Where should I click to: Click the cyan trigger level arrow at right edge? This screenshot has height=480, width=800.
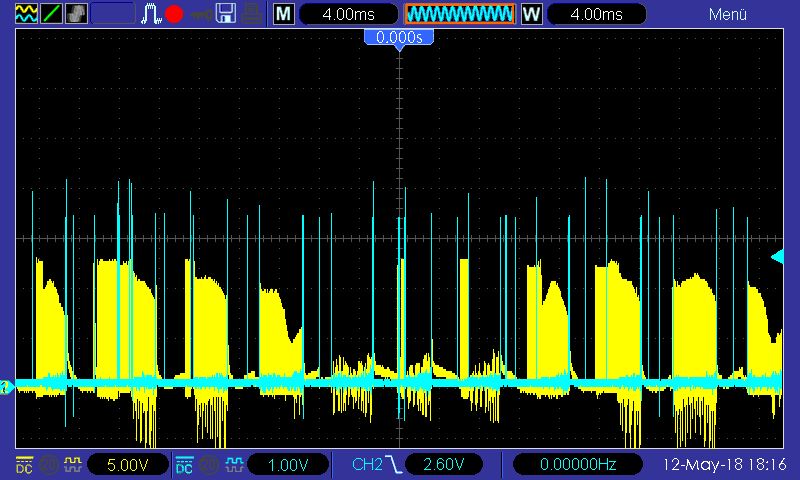point(777,257)
